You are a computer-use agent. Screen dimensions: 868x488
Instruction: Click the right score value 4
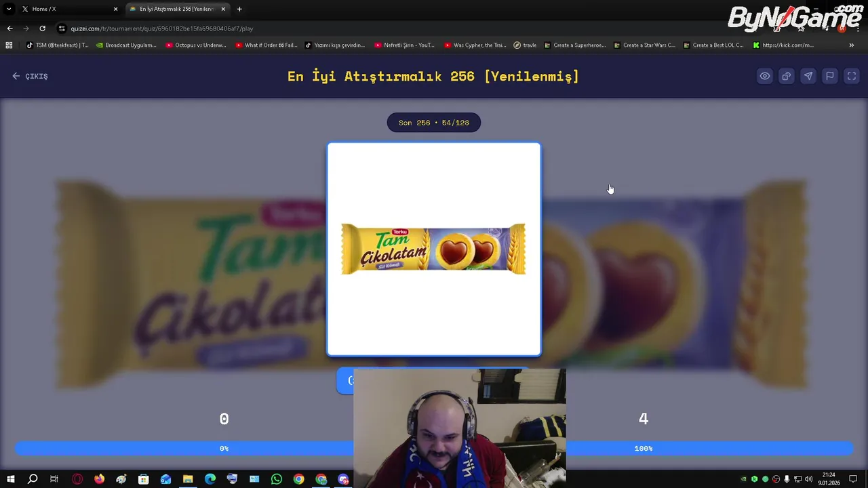pos(643,419)
